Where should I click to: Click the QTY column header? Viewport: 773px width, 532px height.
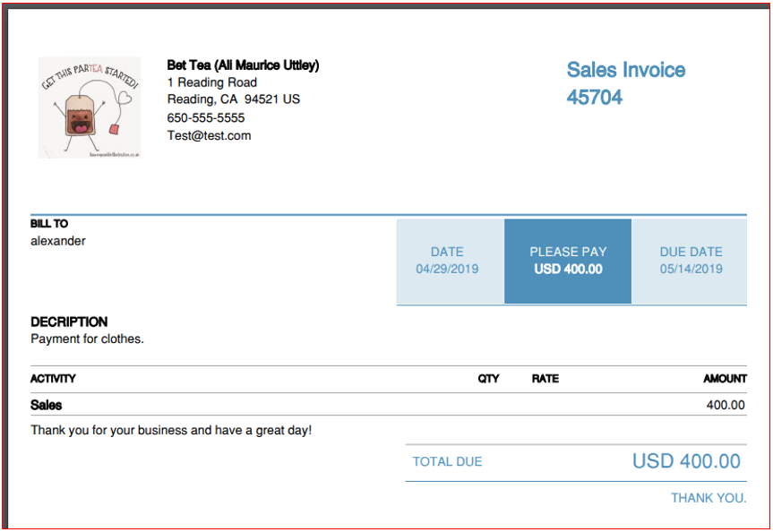tap(488, 379)
